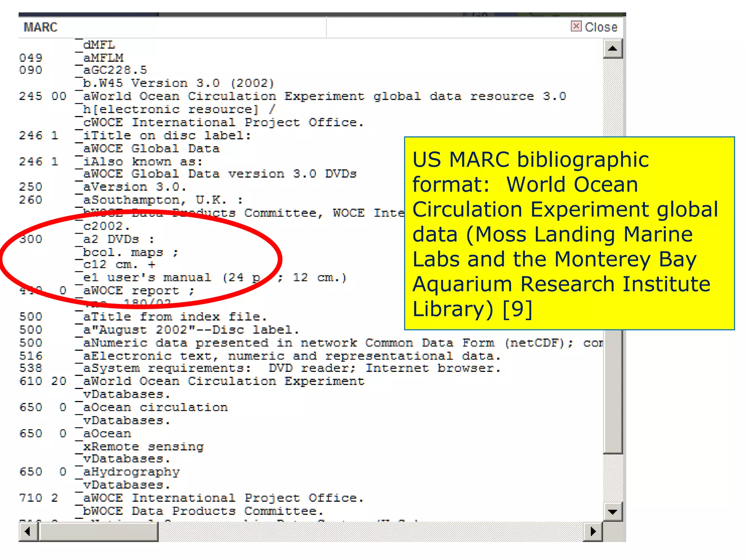Select the 300 'a2 DVDs :' line

[x=87, y=240]
